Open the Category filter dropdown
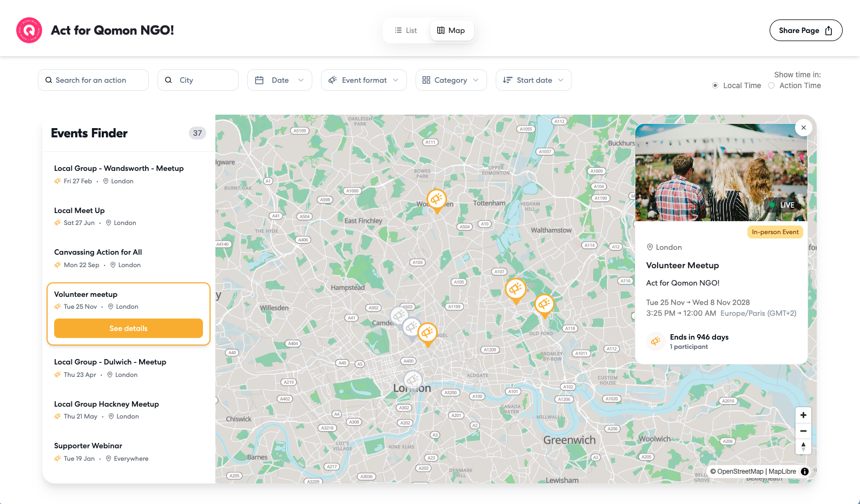This screenshot has height=504, width=860. click(x=451, y=80)
